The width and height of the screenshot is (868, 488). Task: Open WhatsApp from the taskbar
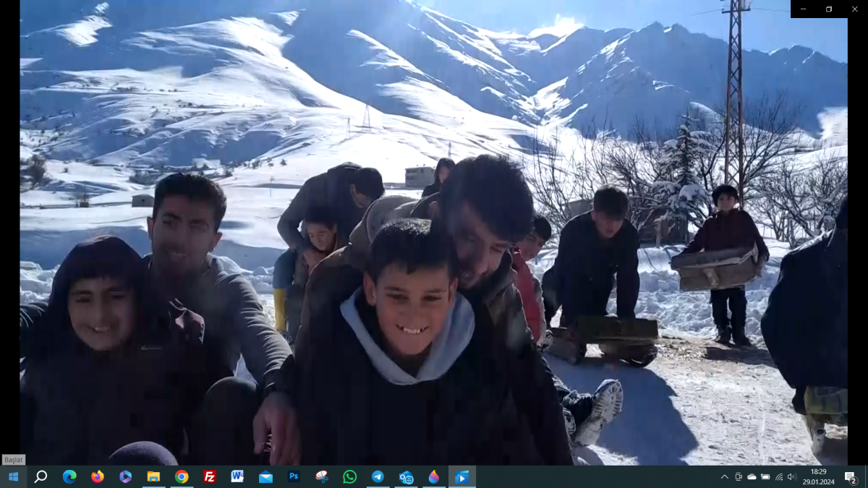350,476
